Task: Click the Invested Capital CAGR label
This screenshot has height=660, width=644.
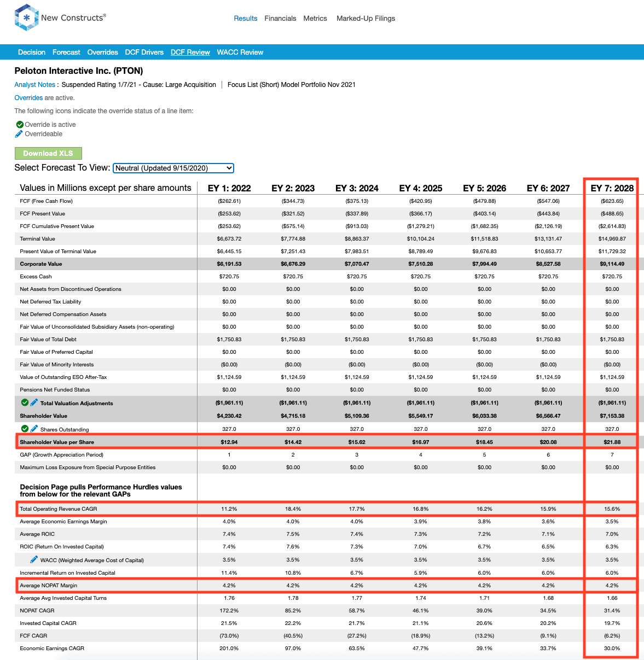Action: [48, 623]
